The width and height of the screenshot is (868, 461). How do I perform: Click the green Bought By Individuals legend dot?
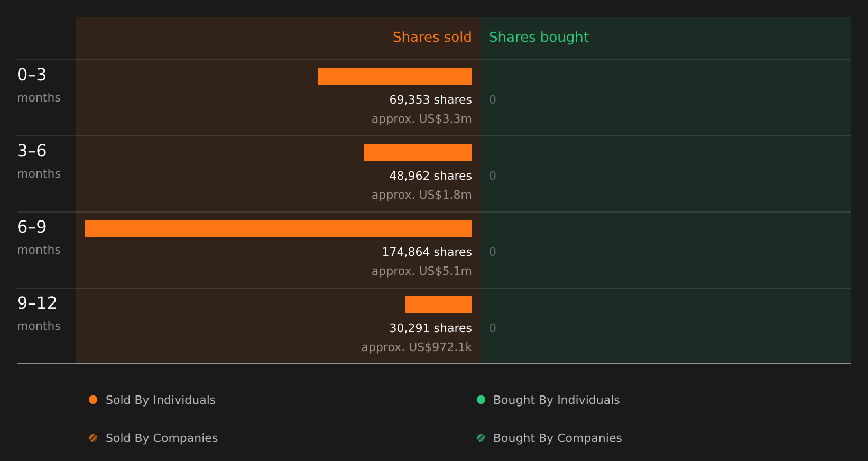pos(481,400)
